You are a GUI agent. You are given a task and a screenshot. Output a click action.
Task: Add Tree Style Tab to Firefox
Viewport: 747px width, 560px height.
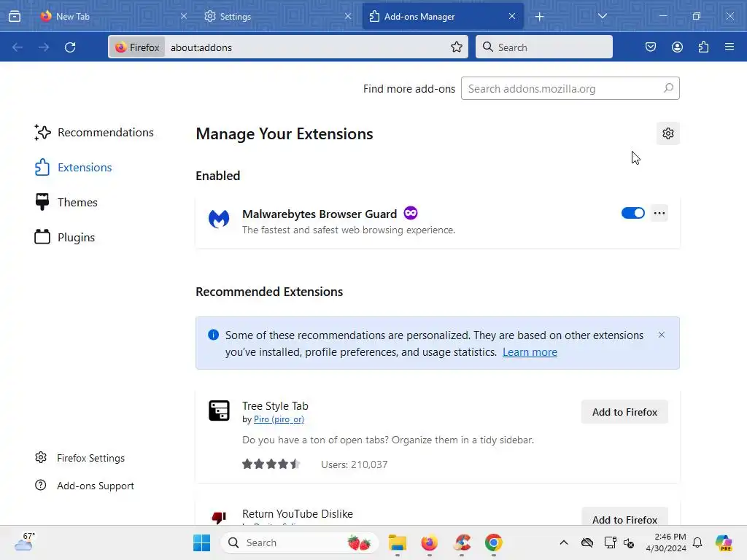[x=624, y=412]
